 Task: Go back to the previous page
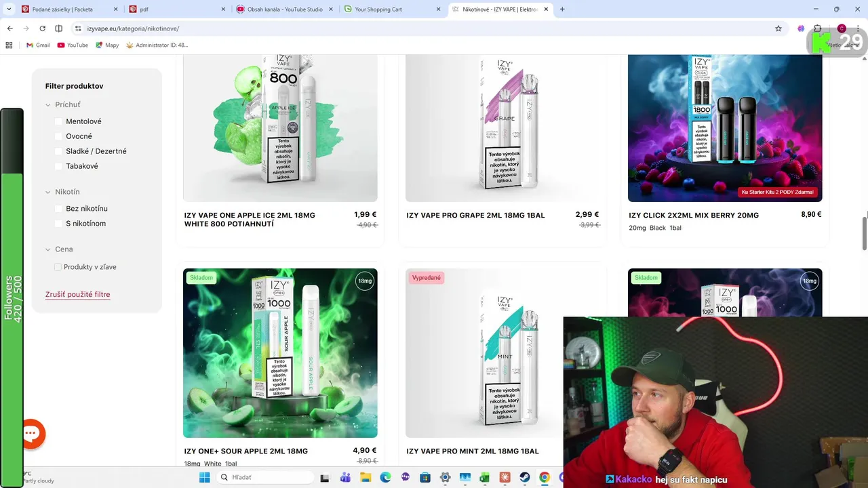[x=9, y=28]
